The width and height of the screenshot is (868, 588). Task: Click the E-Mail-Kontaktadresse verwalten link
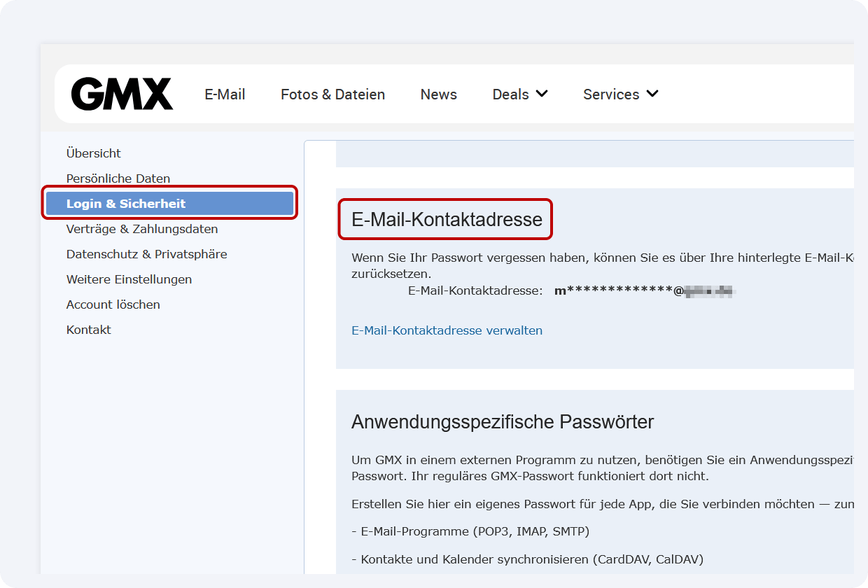click(x=447, y=330)
